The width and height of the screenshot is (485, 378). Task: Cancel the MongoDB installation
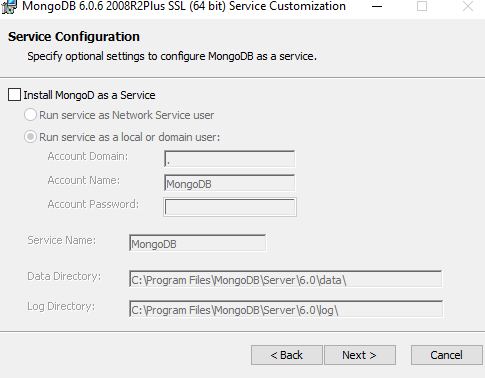(x=447, y=355)
